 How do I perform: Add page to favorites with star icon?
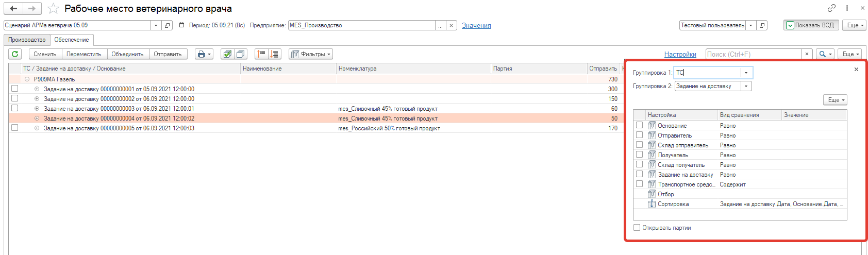(x=53, y=9)
